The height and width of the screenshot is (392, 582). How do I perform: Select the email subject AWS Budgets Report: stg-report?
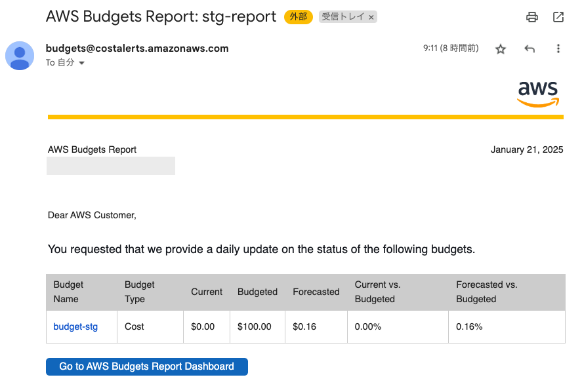click(161, 16)
